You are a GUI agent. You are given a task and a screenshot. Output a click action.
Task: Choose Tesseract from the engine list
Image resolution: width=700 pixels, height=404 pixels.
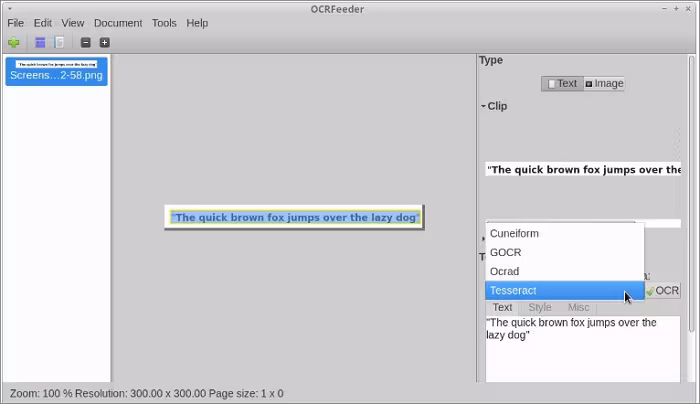[x=565, y=291]
